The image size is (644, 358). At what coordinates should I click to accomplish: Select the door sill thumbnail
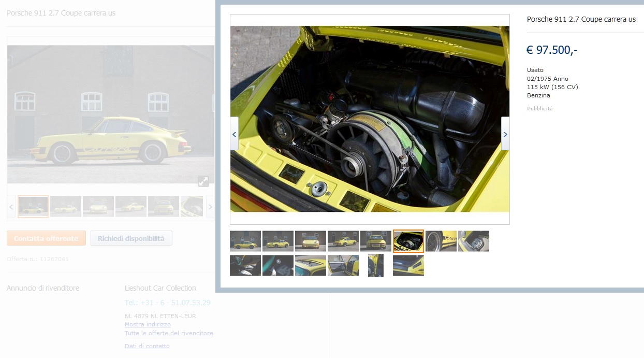pos(408,265)
